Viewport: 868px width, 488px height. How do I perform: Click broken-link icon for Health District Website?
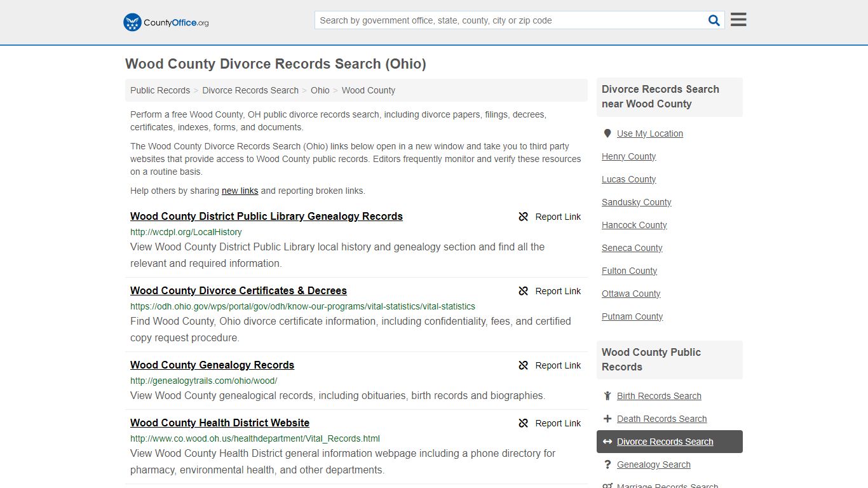[x=524, y=423]
